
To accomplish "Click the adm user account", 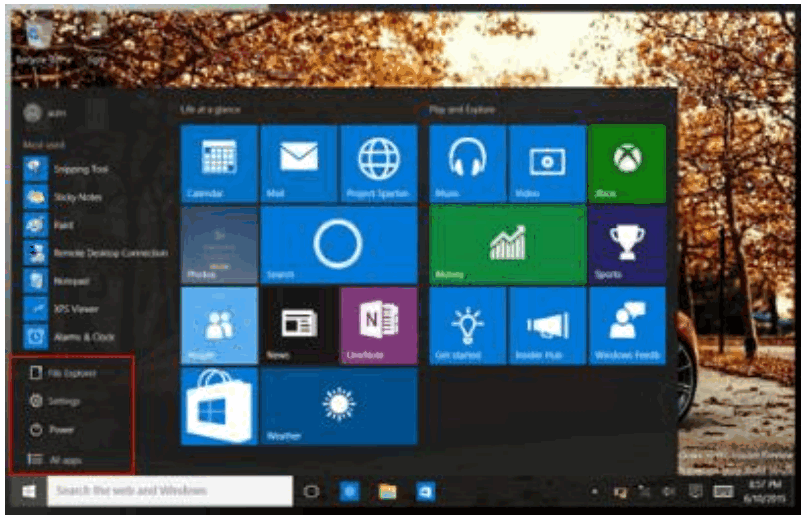I will pyautogui.click(x=45, y=112).
